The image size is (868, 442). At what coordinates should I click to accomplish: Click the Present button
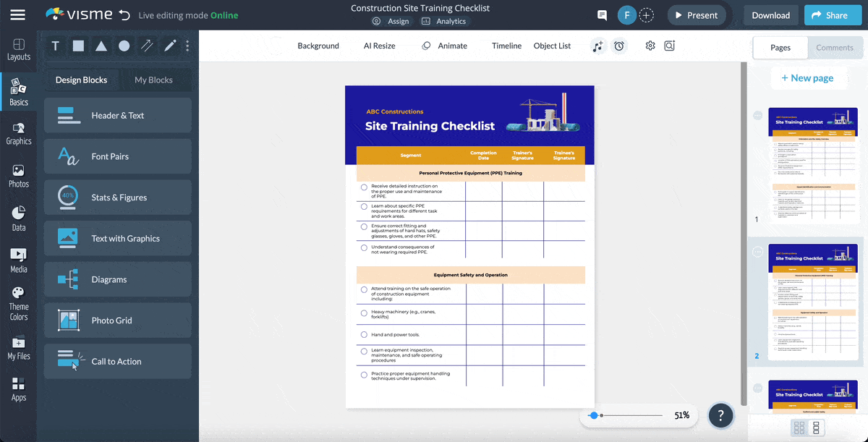pyautogui.click(x=696, y=14)
